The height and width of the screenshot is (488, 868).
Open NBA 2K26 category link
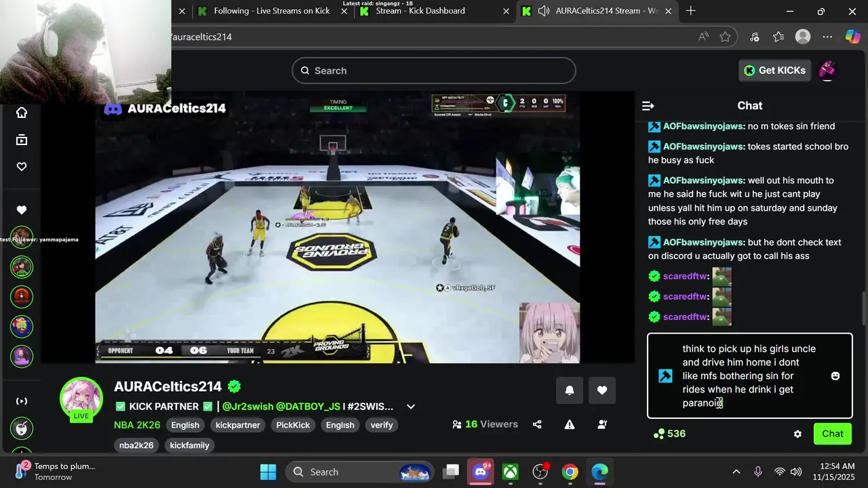click(x=137, y=425)
